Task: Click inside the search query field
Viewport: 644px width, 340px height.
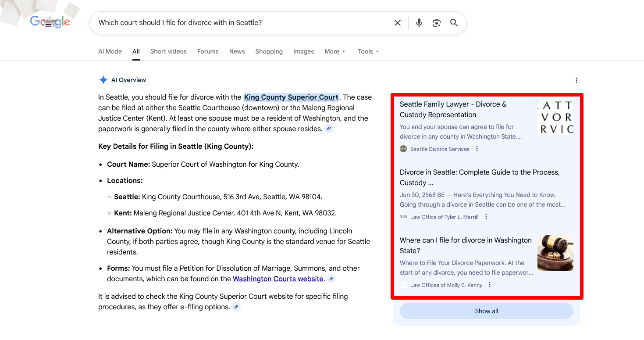Action: pos(241,23)
